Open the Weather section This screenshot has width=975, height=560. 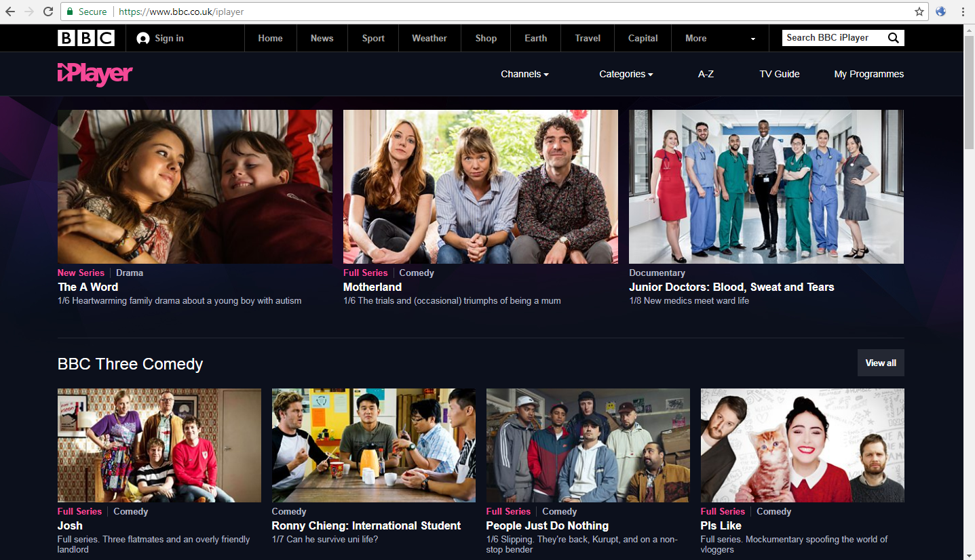click(429, 38)
